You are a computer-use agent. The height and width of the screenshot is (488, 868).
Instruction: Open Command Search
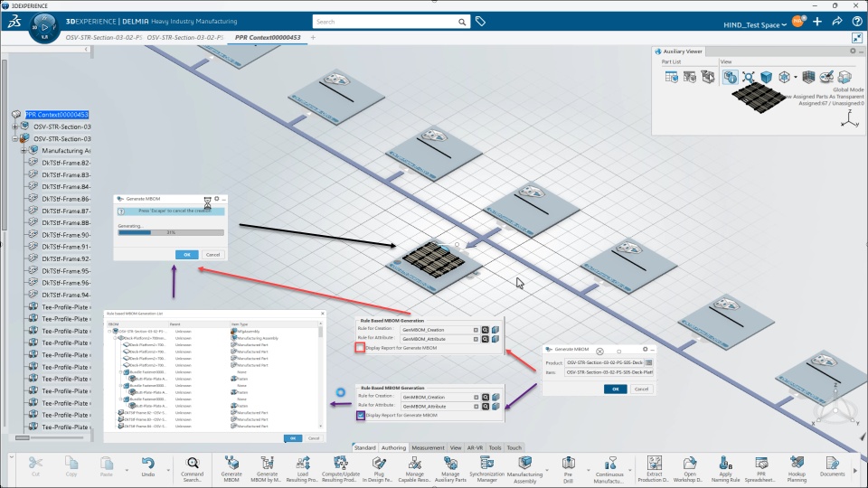tap(192, 468)
